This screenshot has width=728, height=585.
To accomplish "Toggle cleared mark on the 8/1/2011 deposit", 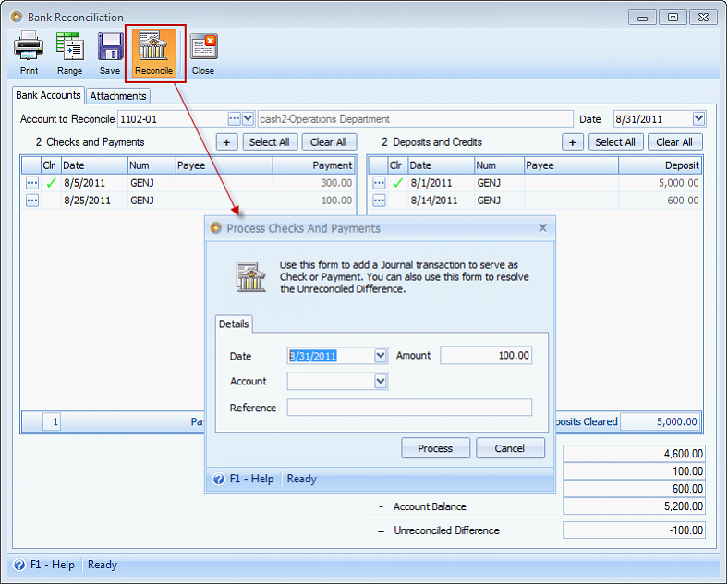I will click(397, 183).
